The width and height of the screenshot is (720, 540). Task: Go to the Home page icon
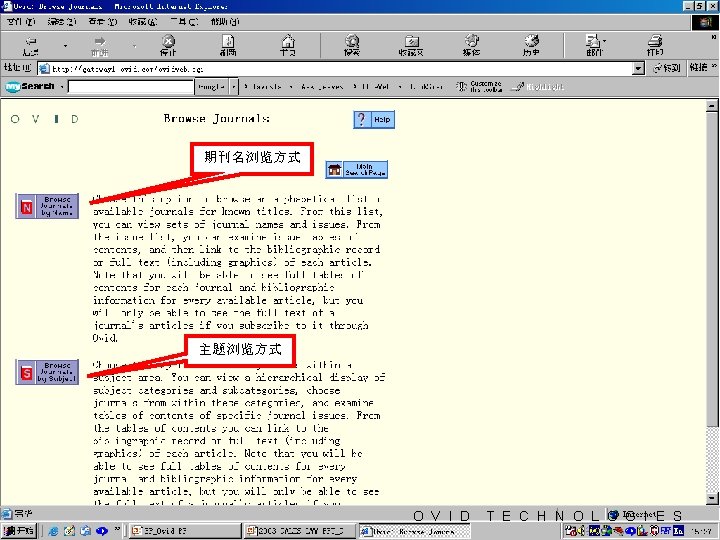pyautogui.click(x=288, y=41)
